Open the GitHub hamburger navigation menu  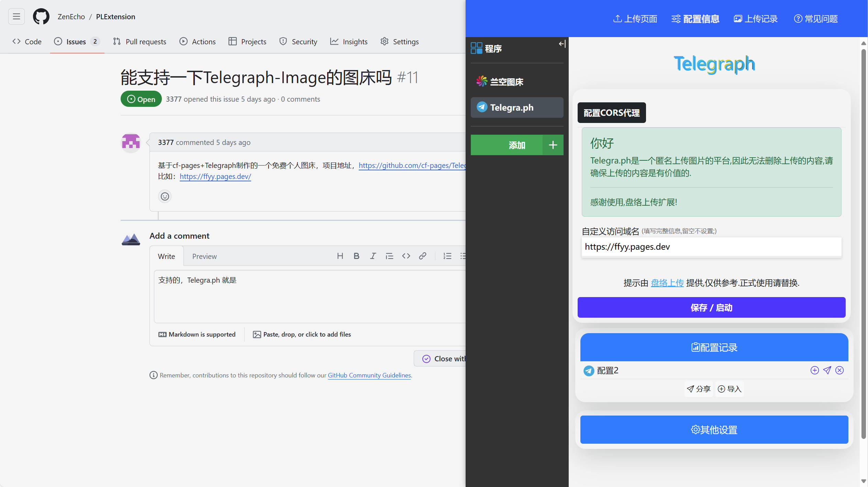tap(16, 16)
